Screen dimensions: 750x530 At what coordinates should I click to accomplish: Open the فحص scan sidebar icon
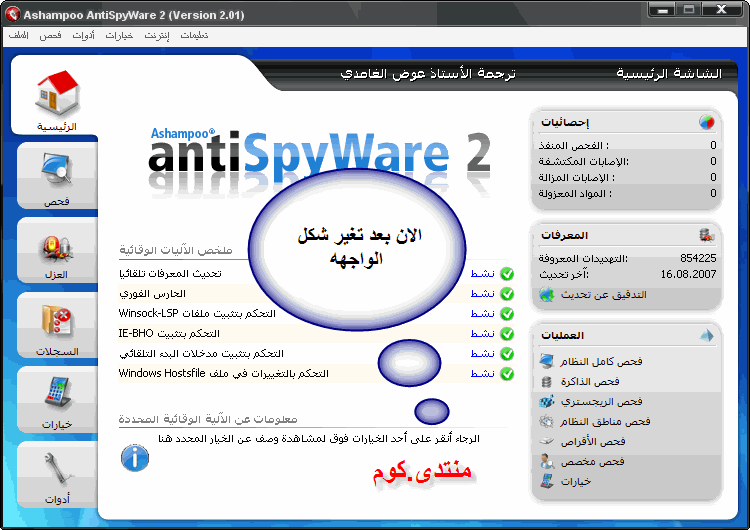click(57, 169)
